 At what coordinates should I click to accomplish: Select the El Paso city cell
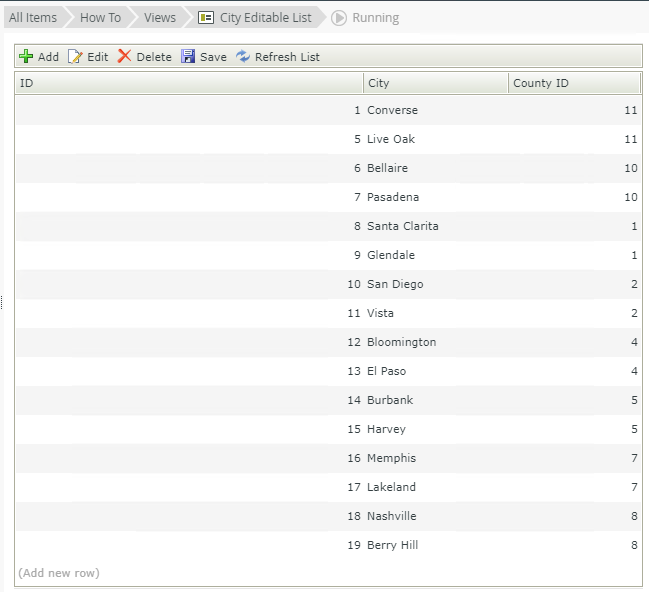pyautogui.click(x=387, y=371)
